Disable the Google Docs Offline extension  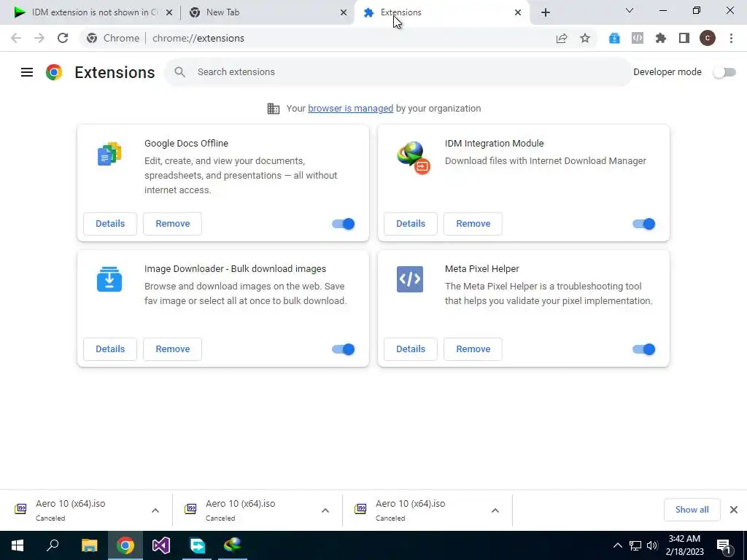pos(344,224)
